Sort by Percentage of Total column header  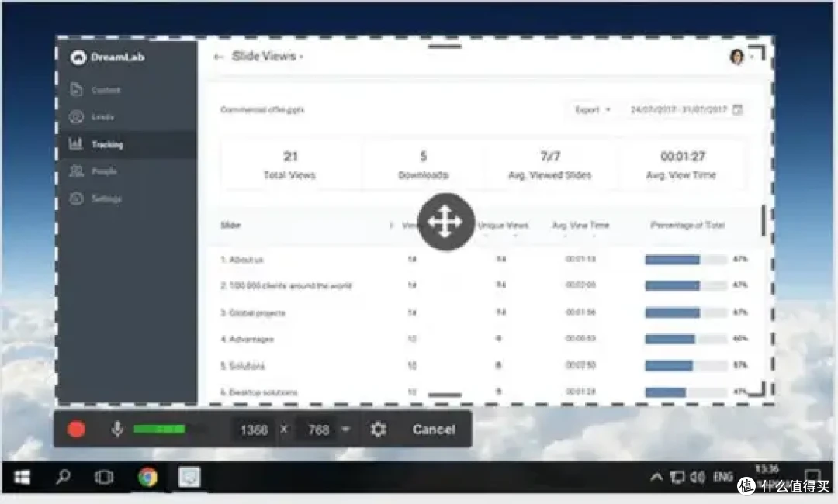[687, 226]
